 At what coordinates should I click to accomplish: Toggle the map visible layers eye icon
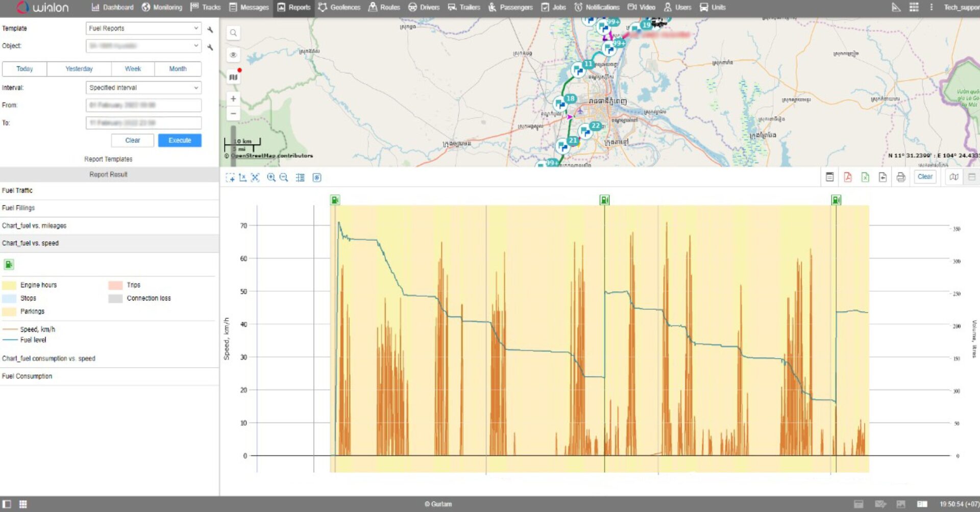click(233, 55)
